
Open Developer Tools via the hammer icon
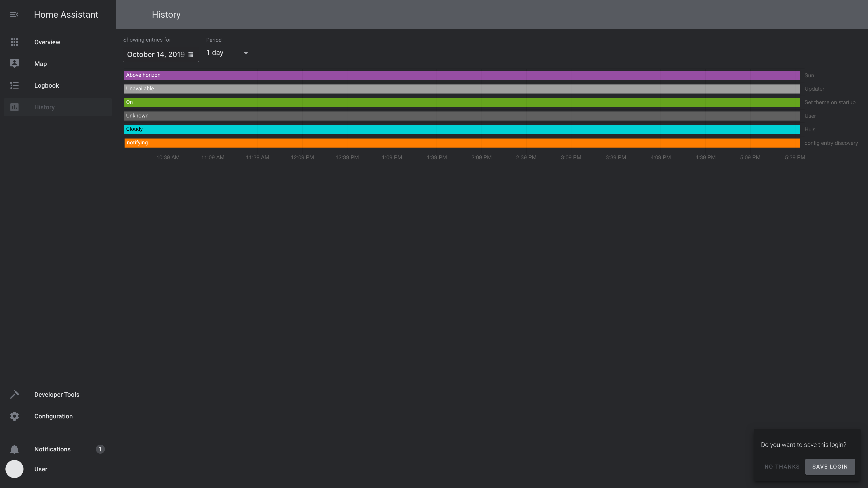(x=14, y=394)
